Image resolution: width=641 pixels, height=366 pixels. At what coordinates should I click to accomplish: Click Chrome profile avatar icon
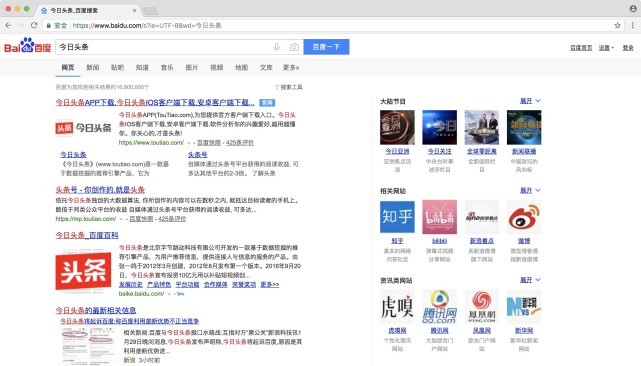[x=633, y=9]
